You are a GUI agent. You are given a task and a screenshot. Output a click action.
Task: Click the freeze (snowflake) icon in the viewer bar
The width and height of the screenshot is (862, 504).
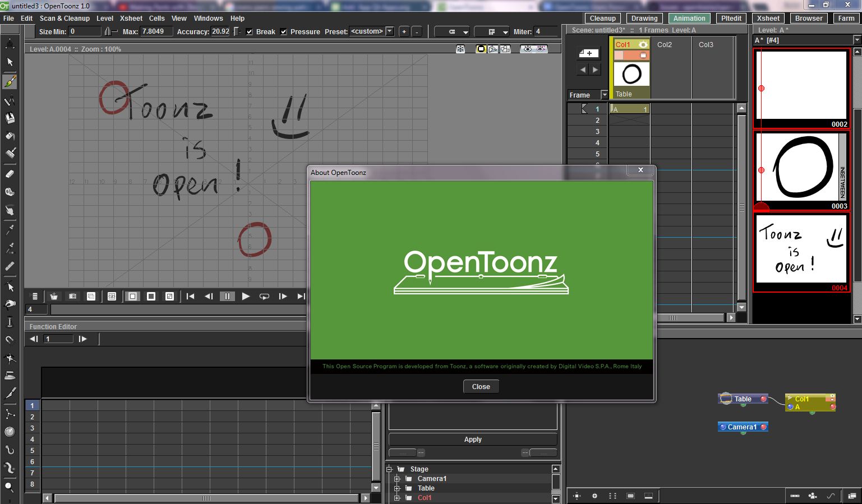[460, 49]
